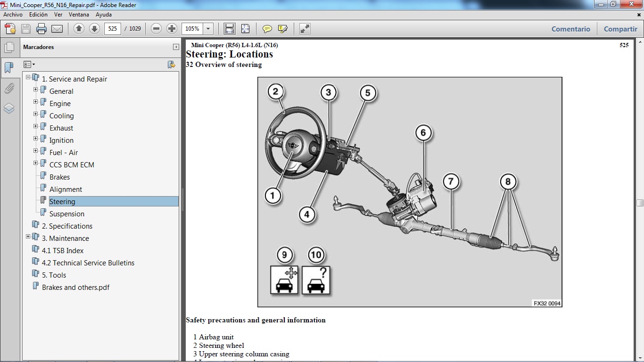The image size is (644, 362).
Task: Select the Brakes and others.pdf bookmark
Action: click(x=75, y=288)
